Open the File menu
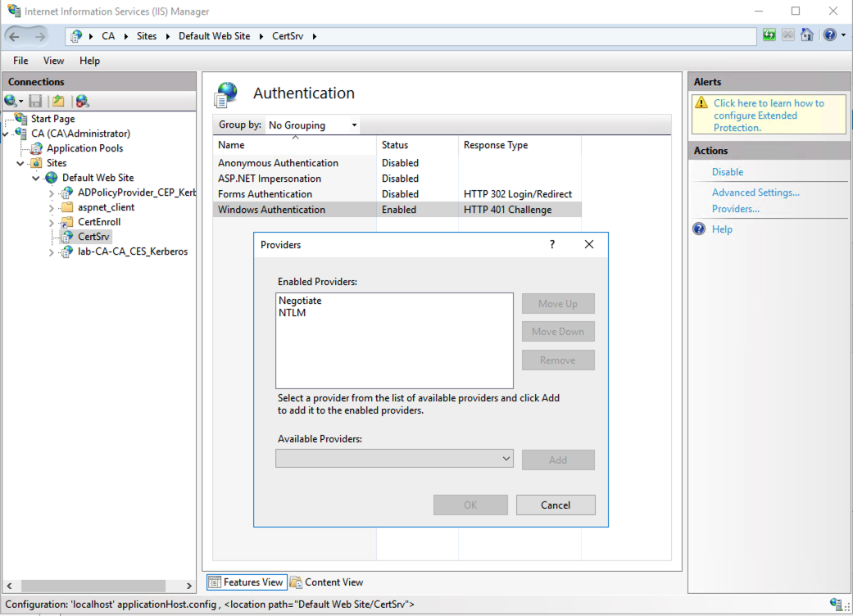The height and width of the screenshot is (616, 853). [x=20, y=60]
